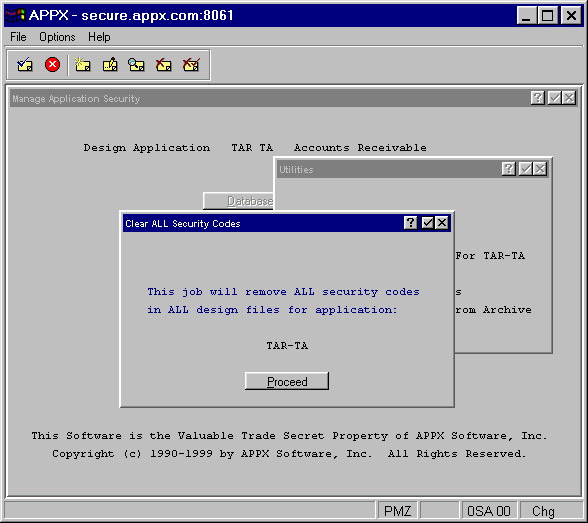Open help in Clear ALL Security Codes dialog
The height and width of the screenshot is (523, 588).
[410, 223]
